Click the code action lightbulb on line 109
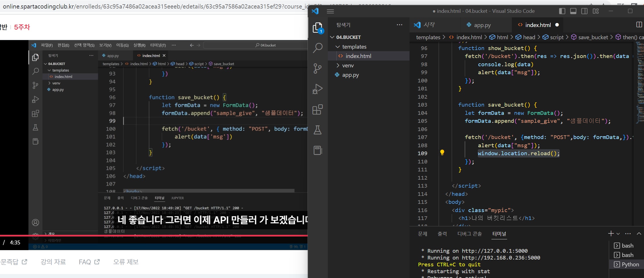644x278 pixels. tap(442, 153)
